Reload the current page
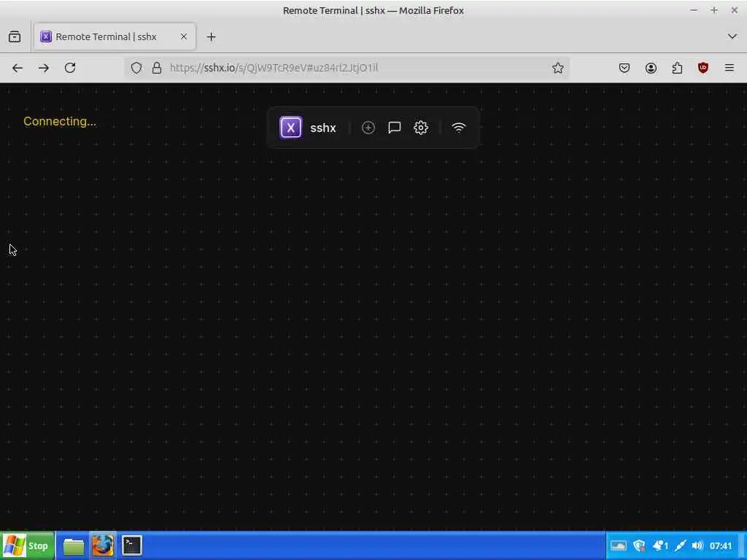The width and height of the screenshot is (747, 560). tap(70, 68)
